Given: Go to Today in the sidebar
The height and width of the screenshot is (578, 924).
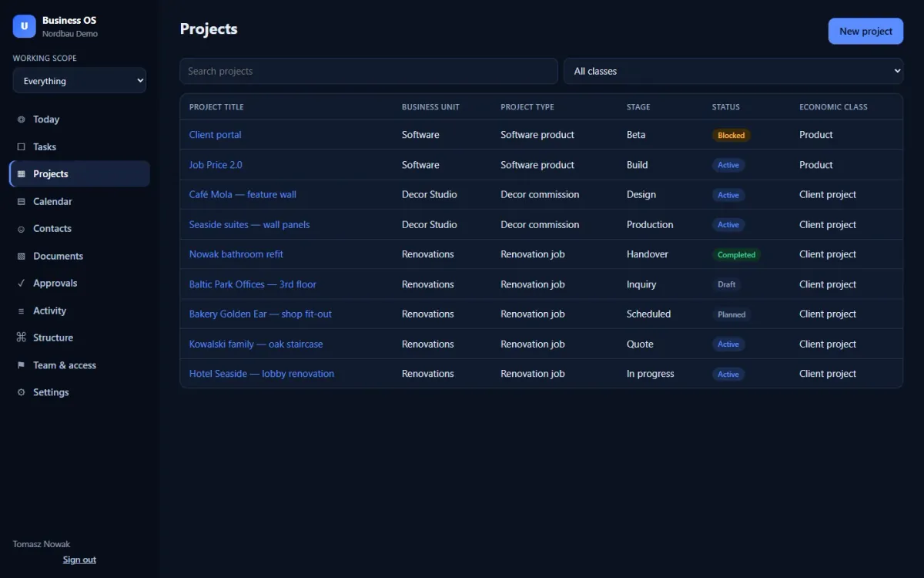Looking at the screenshot, I should pyautogui.click(x=79, y=119).
